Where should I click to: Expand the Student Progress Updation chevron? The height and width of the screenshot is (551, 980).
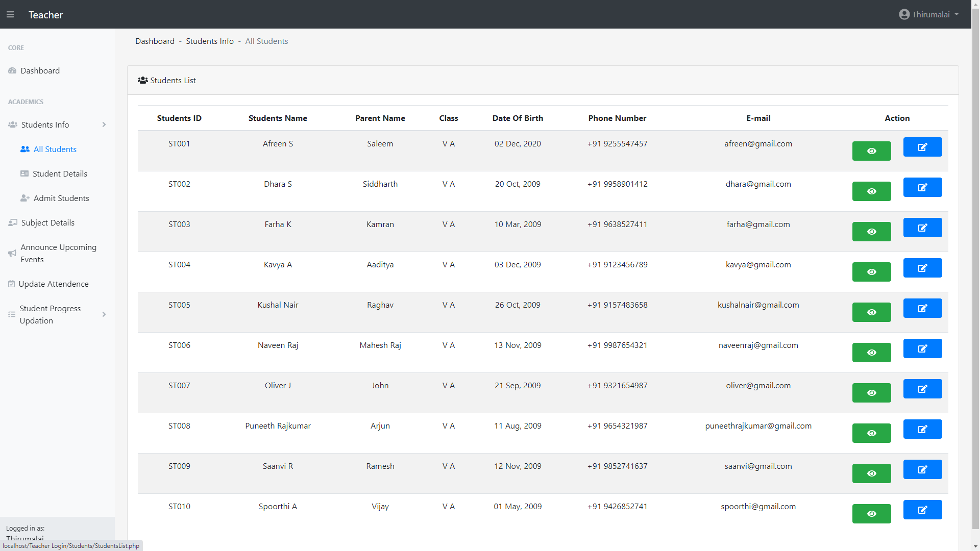104,315
